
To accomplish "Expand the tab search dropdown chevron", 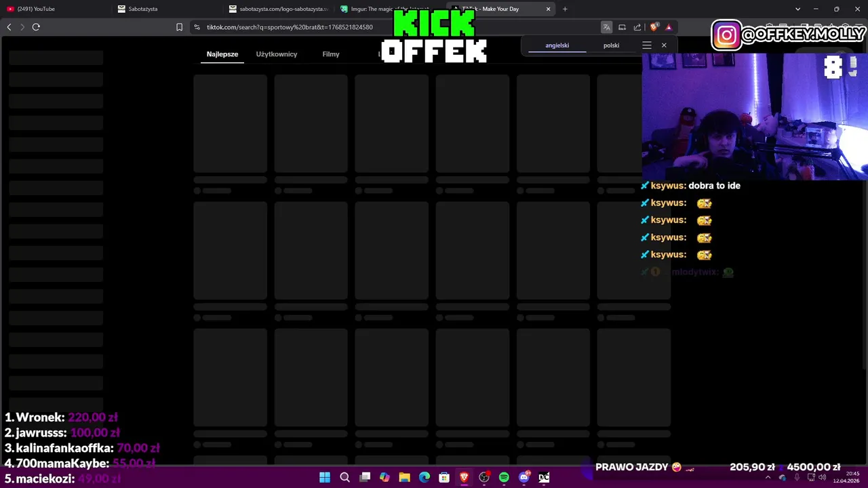I will click(797, 9).
